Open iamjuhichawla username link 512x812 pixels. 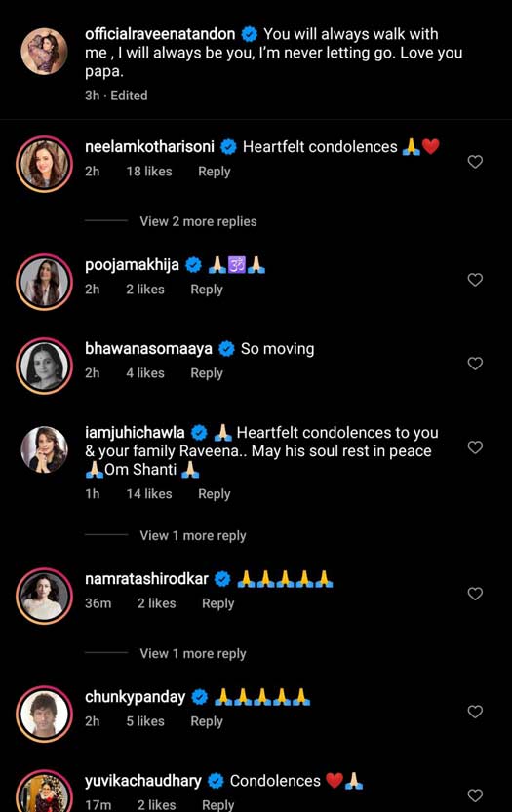(135, 433)
